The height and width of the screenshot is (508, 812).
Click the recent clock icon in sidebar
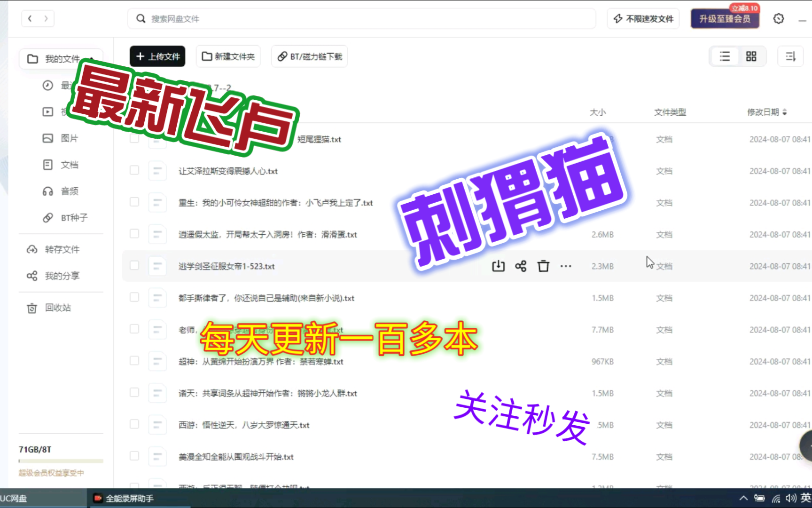[48, 85]
